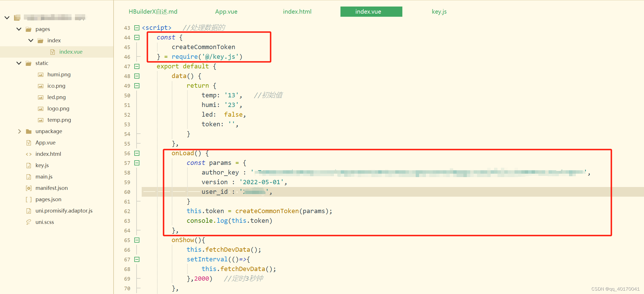This screenshot has height=294, width=644.
Task: Click led value false on line 52
Action: point(233,115)
